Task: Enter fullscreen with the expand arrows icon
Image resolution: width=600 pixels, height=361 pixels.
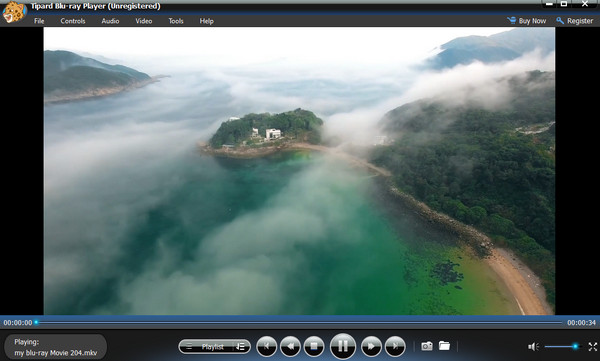Action: click(x=592, y=346)
